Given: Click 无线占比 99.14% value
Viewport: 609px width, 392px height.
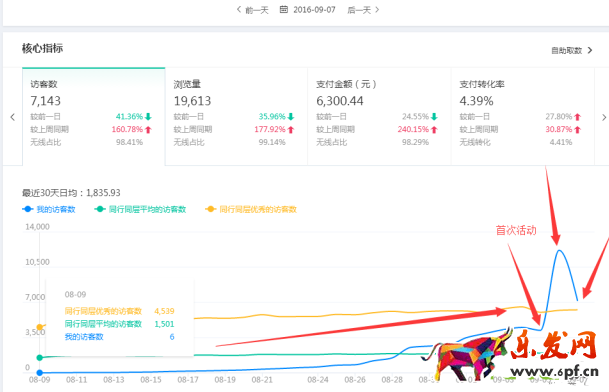Looking at the screenshot, I should tap(272, 142).
